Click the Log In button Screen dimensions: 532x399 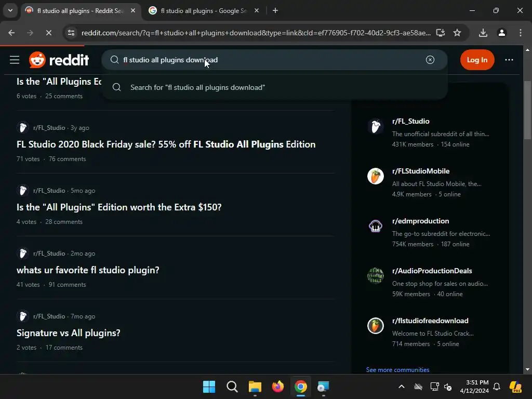(x=477, y=60)
